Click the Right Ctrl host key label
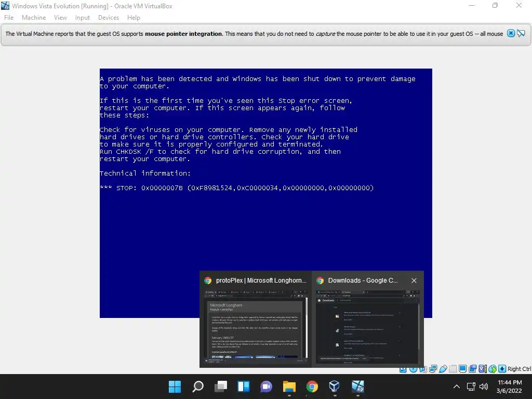 click(519, 369)
